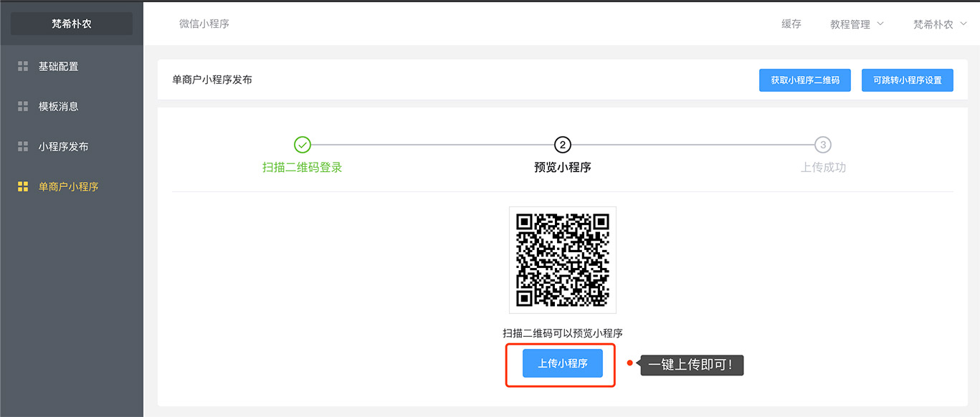Image resolution: width=980 pixels, height=417 pixels.
Task: Click 缓存 in the top bar
Action: click(791, 24)
